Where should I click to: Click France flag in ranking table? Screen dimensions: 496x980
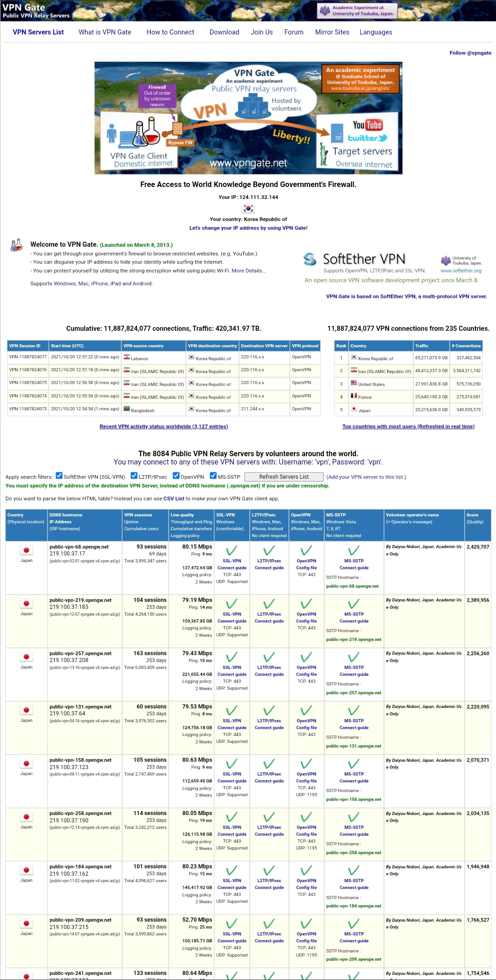tap(354, 396)
